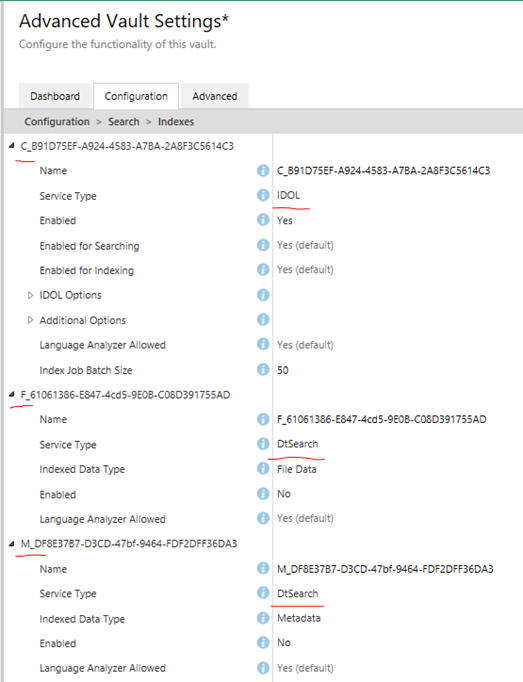The image size is (523, 682).
Task: Select the M_DF8E37B7 tree heading
Action: [x=129, y=544]
